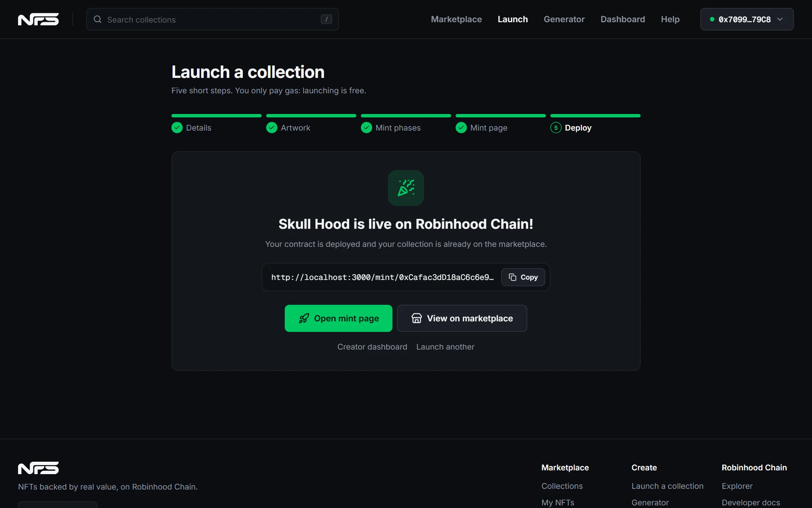
Task: Expand the 0x7099…79C8 wallet dropdown
Action: pyautogui.click(x=747, y=19)
